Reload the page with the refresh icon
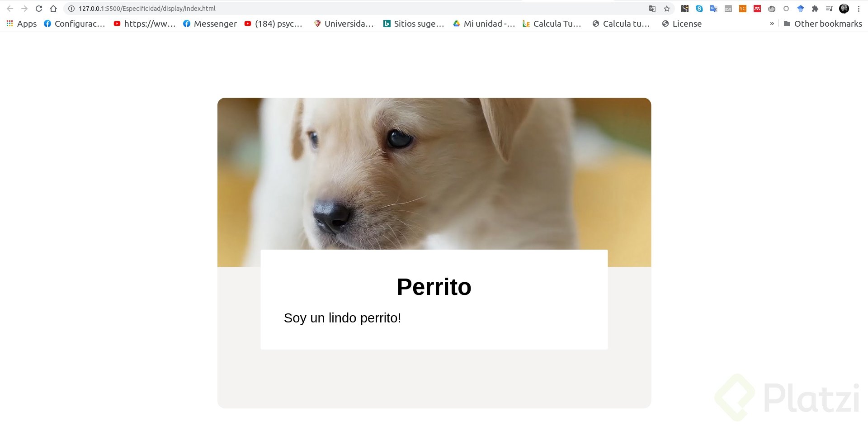The height and width of the screenshot is (426, 868). (x=39, y=9)
